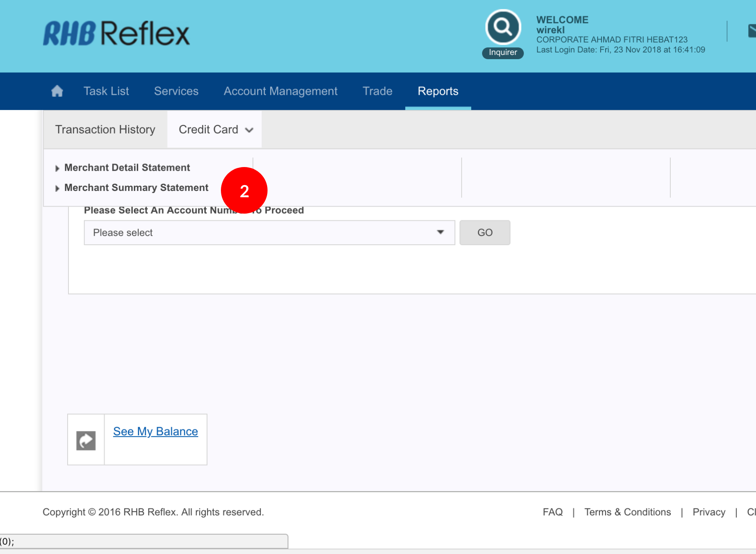
Task: Expand Merchant Detail Statement arrow
Action: 57,168
